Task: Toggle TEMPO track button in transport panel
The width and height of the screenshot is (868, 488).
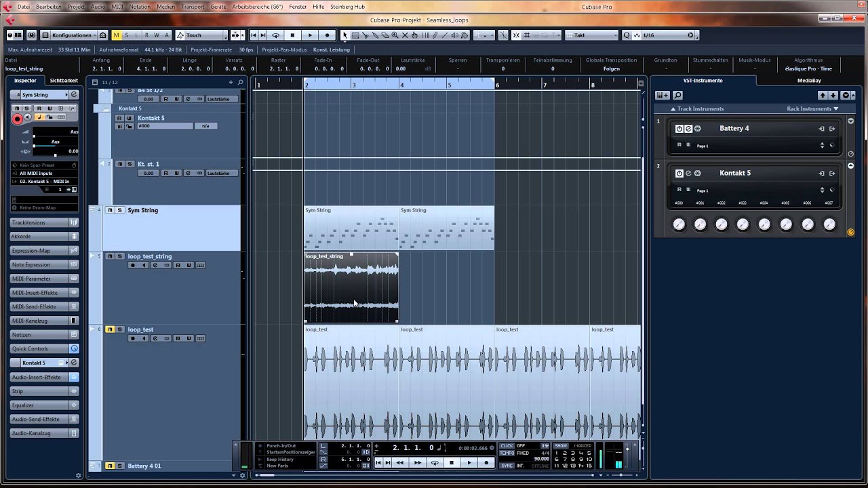Action: 507,453
